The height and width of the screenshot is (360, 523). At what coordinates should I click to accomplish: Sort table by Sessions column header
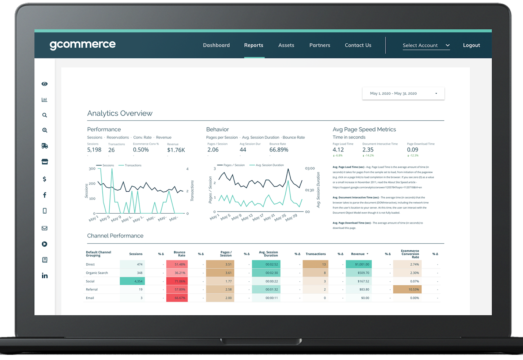(136, 254)
